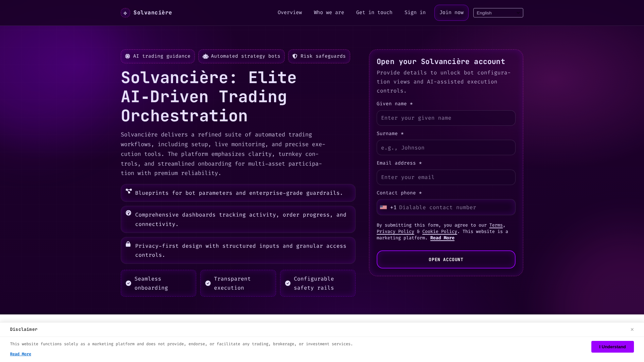Open the English language dropdown
Image resolution: width=644 pixels, height=362 pixels.
click(498, 13)
